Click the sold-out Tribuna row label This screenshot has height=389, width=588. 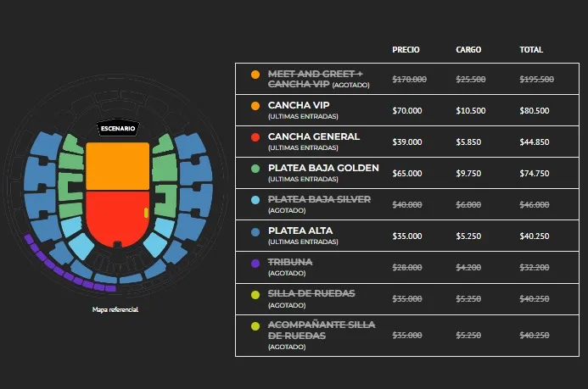pos(290,262)
